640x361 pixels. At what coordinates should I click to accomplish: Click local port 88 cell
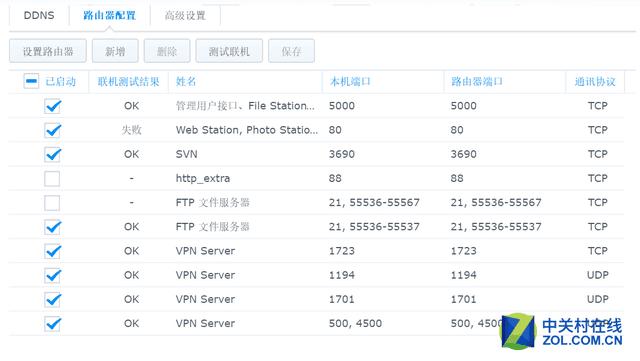[x=335, y=178]
